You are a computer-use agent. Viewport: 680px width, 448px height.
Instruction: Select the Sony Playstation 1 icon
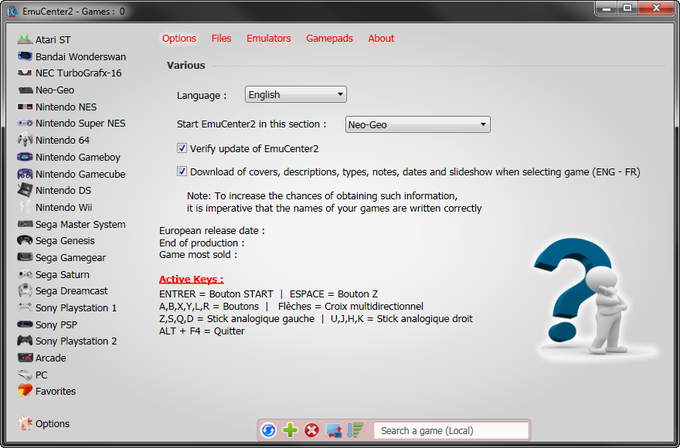[x=25, y=307]
